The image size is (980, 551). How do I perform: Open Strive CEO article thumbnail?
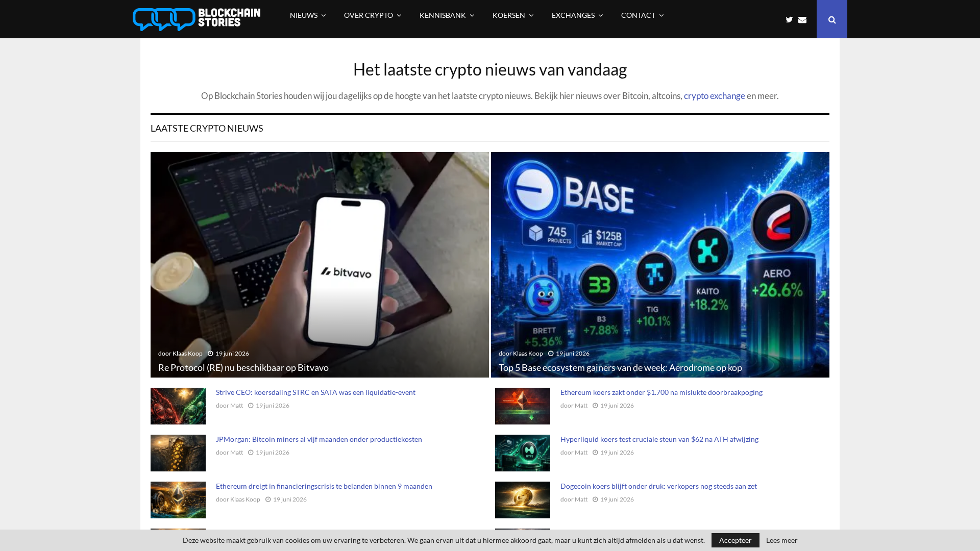click(178, 406)
